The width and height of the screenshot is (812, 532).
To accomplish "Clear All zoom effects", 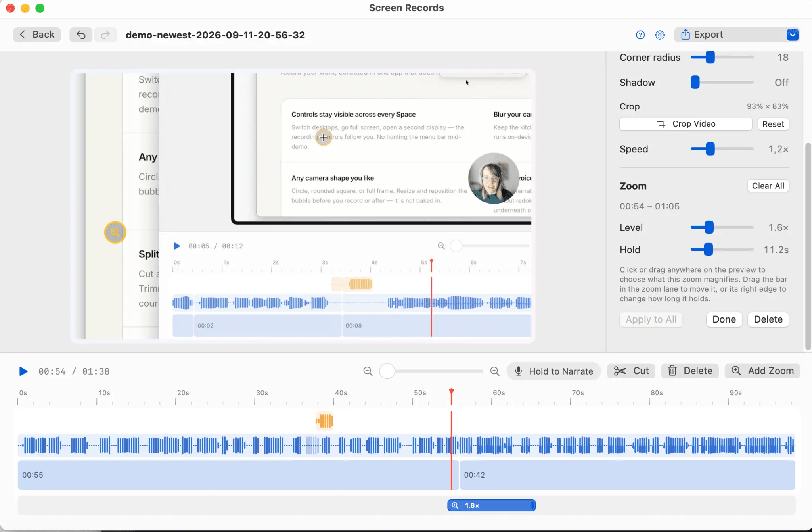I will [768, 186].
